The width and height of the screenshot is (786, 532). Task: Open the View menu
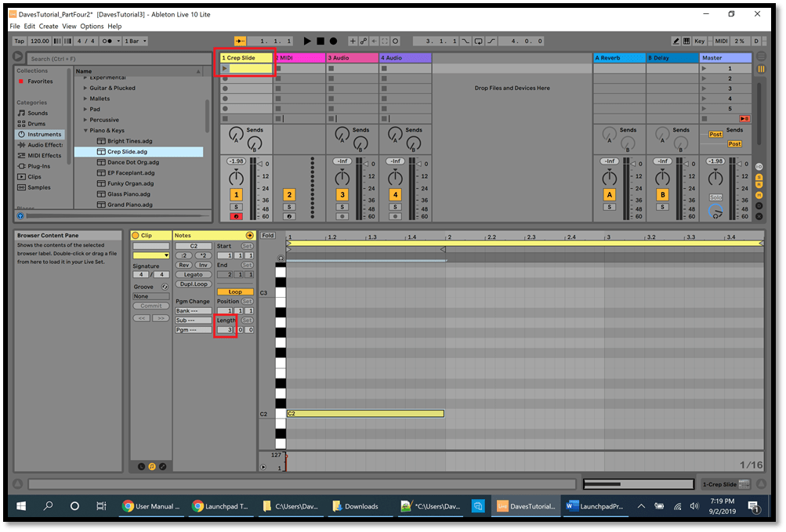pos(69,26)
